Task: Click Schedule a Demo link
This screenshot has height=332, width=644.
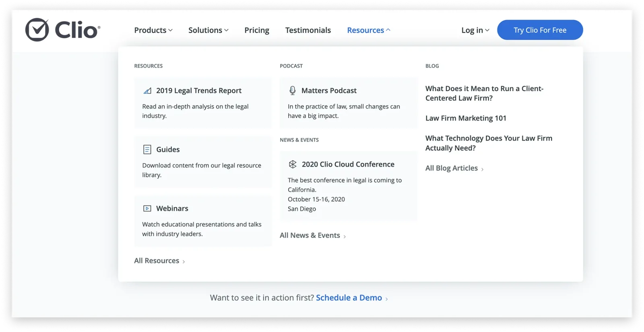Action: (349, 297)
